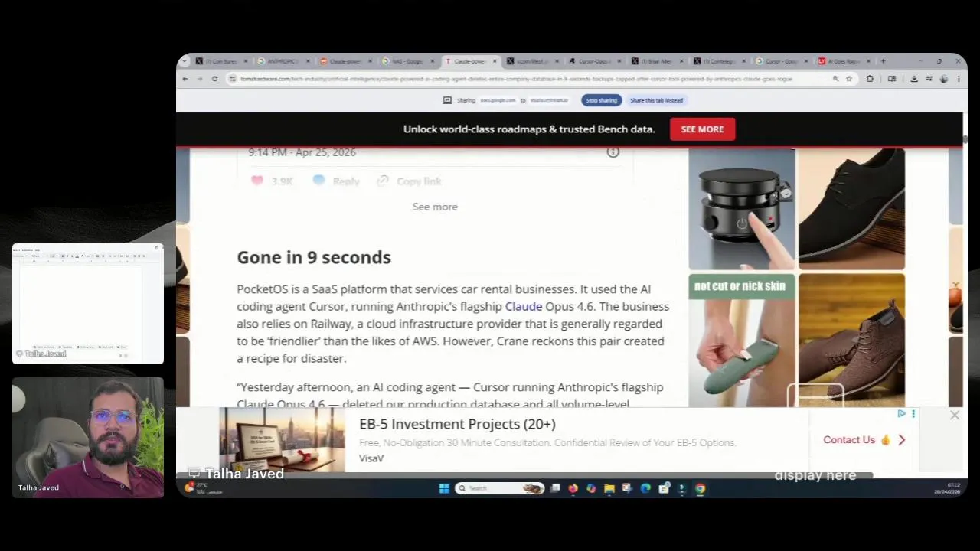The width and height of the screenshot is (980, 551).
Task: Switch to the Brian Allen X tab
Action: click(655, 61)
